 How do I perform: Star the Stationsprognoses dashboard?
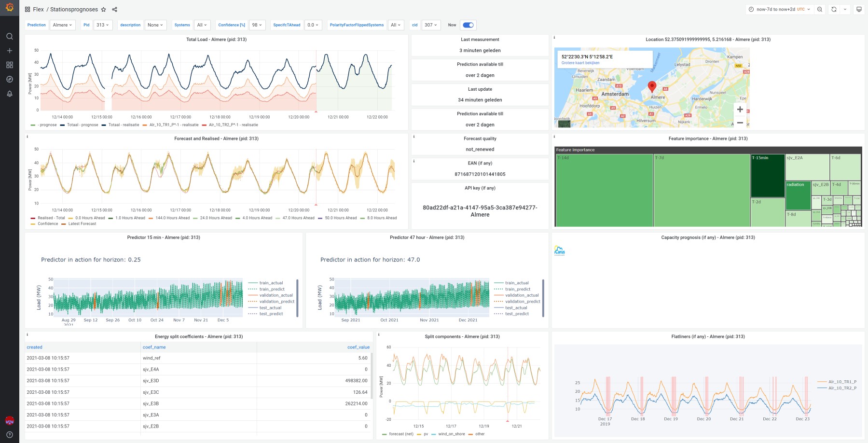point(103,9)
